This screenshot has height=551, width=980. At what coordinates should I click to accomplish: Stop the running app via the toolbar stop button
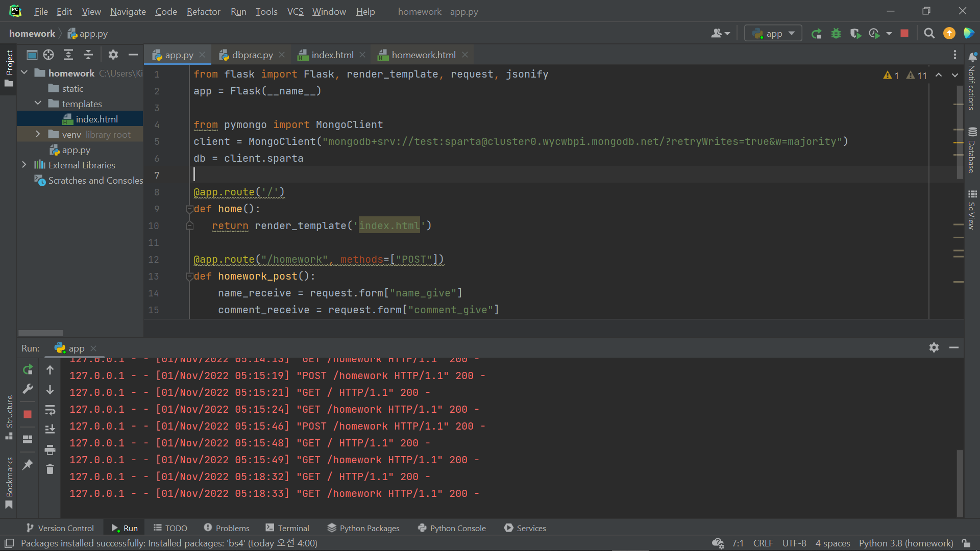904,34
